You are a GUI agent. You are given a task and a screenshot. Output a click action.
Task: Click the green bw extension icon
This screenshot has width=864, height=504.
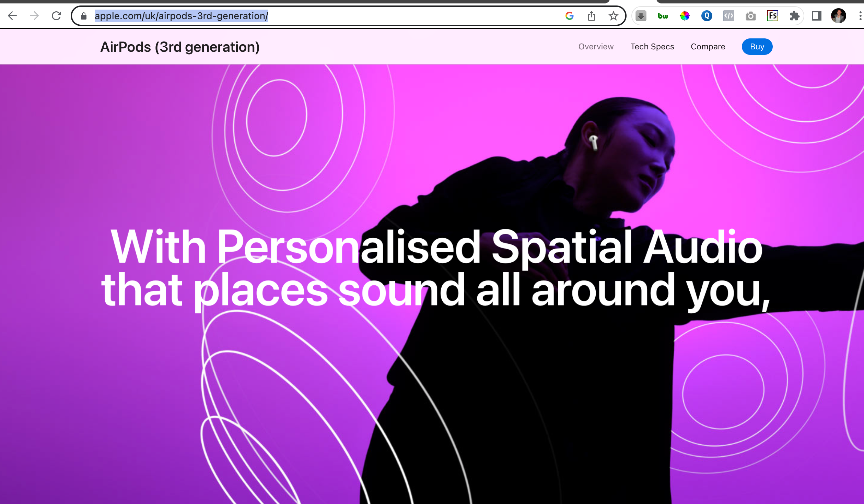(663, 16)
